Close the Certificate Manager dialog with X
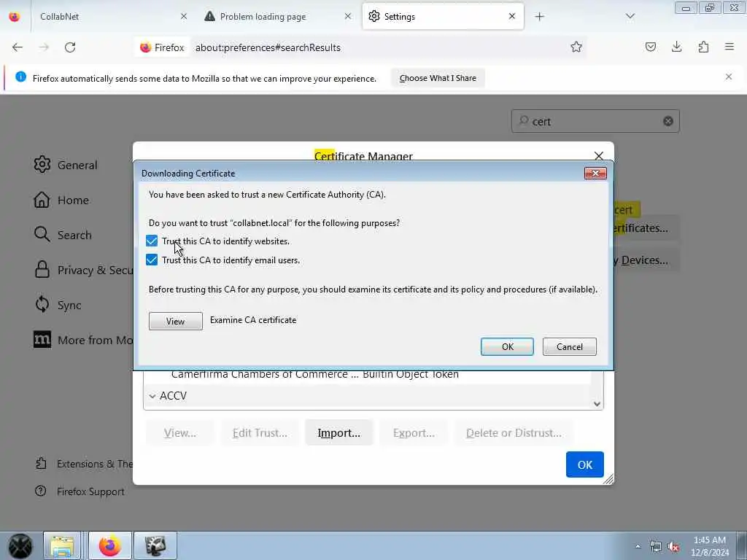 click(599, 156)
